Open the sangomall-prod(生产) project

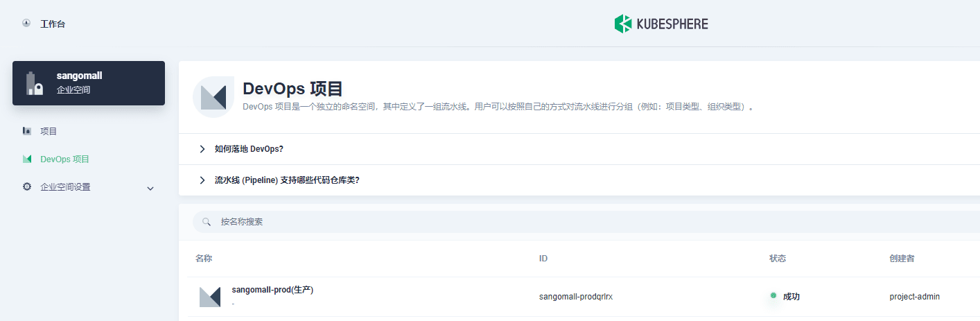coord(272,290)
